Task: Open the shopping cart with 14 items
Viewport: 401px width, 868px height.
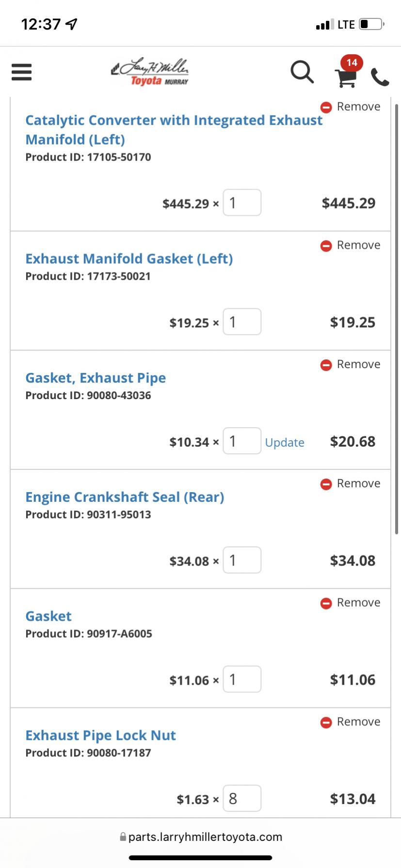Action: point(348,72)
